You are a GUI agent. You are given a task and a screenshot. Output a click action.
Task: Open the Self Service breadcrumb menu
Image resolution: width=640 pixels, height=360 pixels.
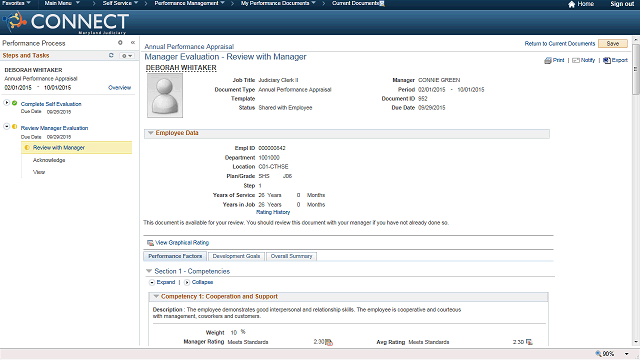[120, 3]
